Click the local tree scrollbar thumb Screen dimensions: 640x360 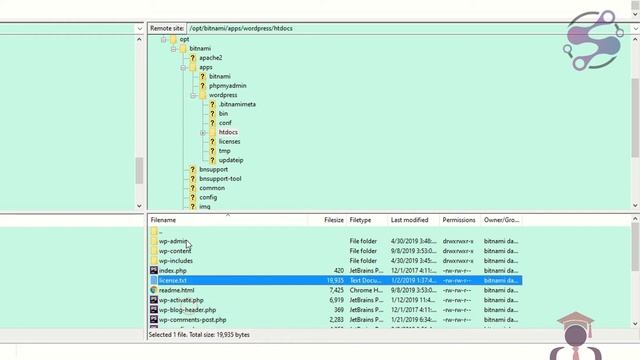139,171
